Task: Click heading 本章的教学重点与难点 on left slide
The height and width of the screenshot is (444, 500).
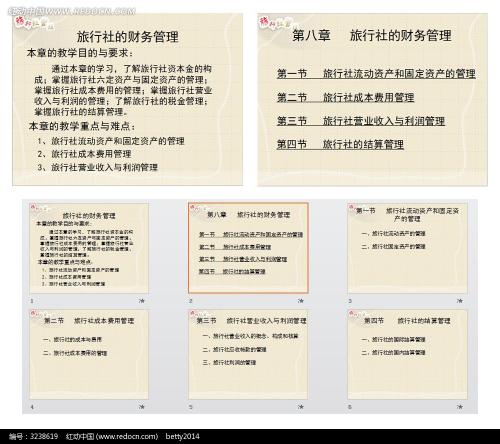Action: [82, 126]
